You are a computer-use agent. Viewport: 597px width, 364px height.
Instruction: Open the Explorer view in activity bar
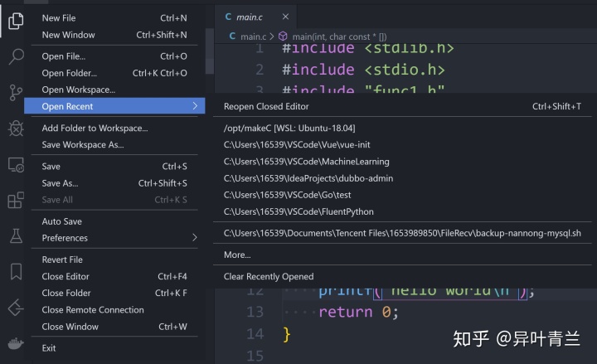pos(16,21)
